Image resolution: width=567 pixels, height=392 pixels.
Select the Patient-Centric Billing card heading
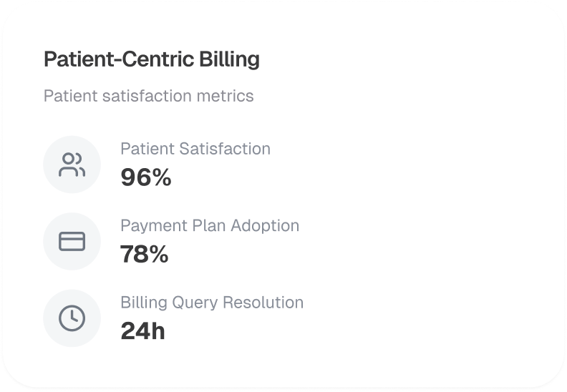pyautogui.click(x=151, y=59)
